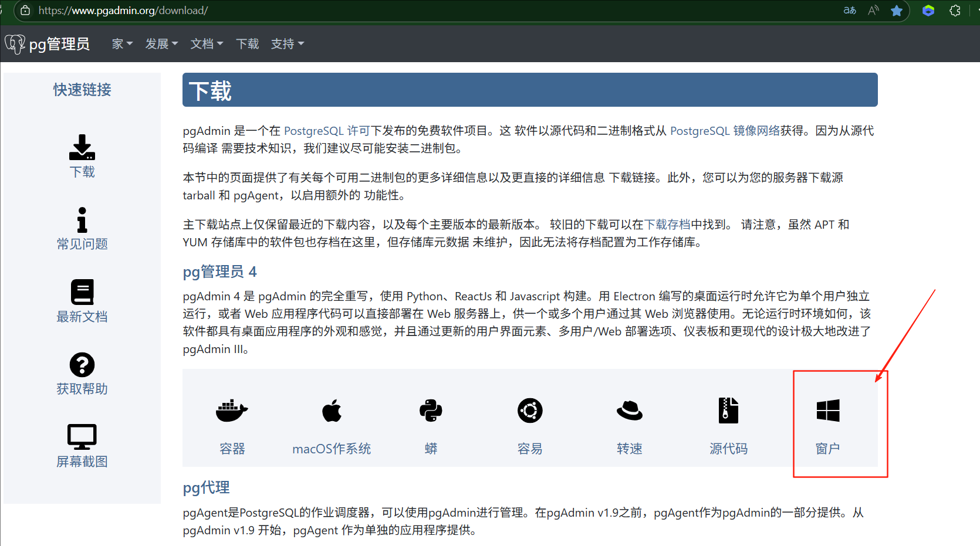Open the 屏幕截图 sidebar link

[82, 462]
